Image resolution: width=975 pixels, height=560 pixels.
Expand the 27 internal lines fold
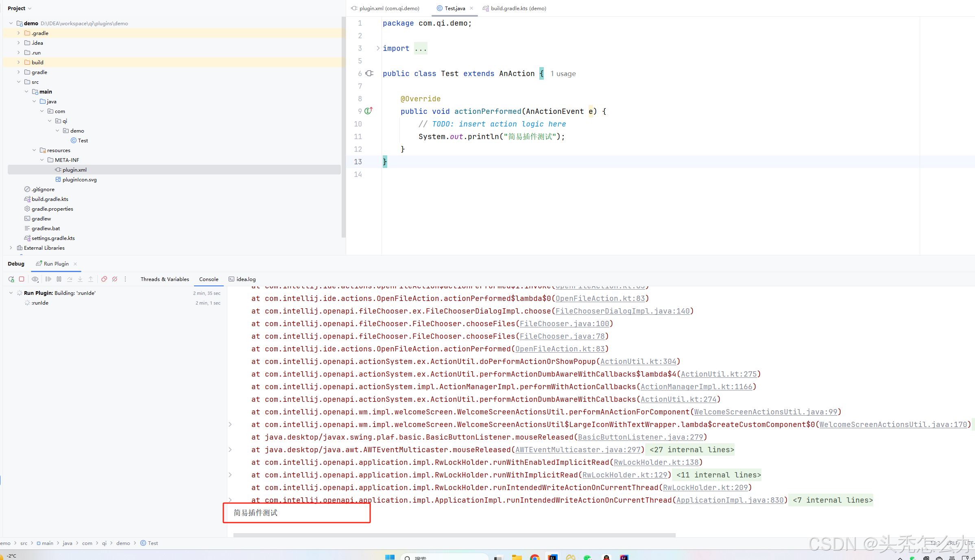point(691,450)
